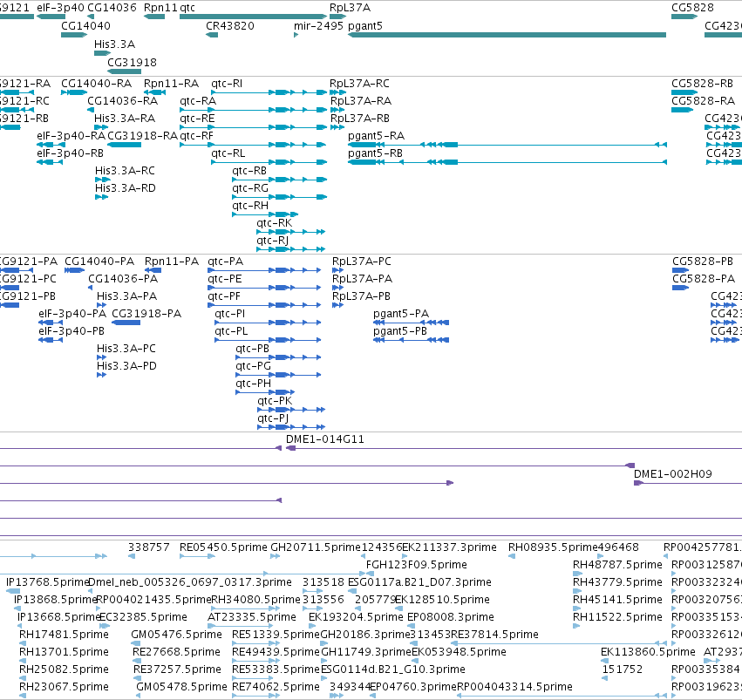Click the RpL37A-RB transcript label
This screenshot has width=742, height=700.
click(x=360, y=119)
